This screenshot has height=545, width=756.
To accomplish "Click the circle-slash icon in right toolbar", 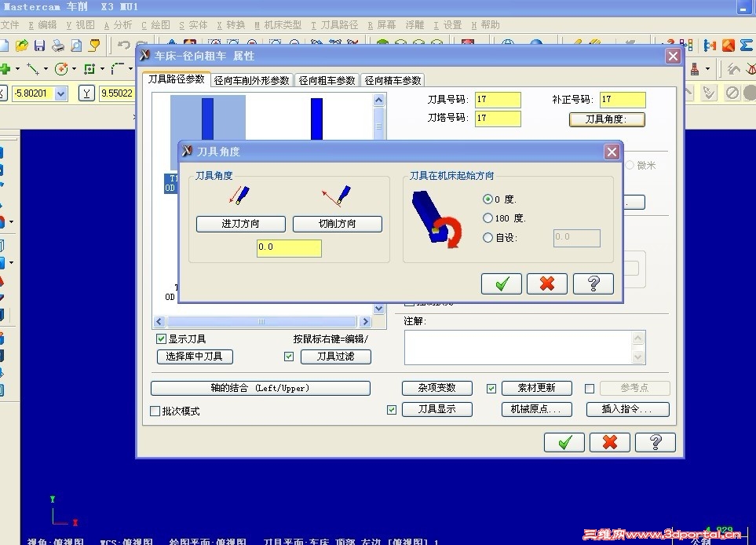I will coord(732,93).
